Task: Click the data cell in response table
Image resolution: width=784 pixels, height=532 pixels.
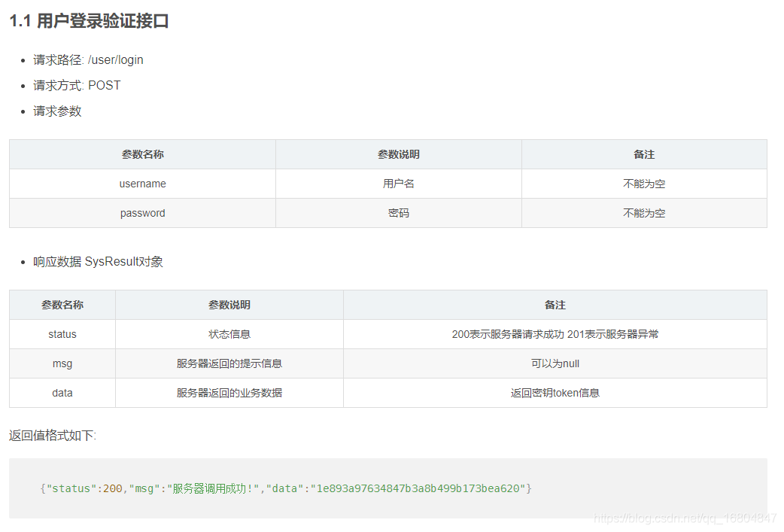Action: click(x=62, y=393)
